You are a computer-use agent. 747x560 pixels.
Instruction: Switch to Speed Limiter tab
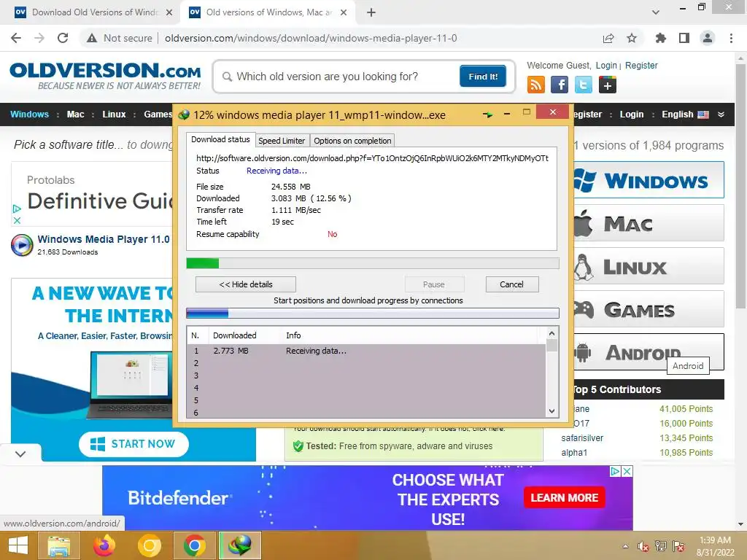282,141
